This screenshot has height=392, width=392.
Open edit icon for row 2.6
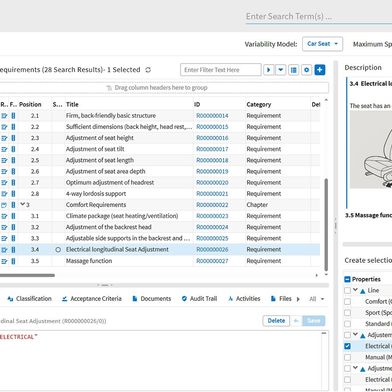tap(4, 171)
